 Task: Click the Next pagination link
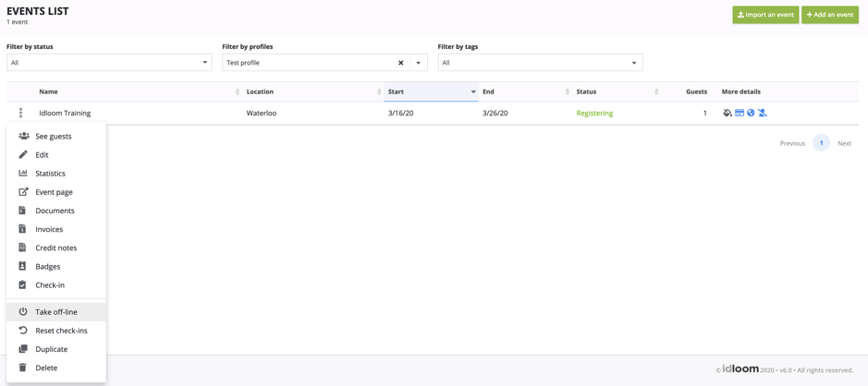tap(844, 143)
